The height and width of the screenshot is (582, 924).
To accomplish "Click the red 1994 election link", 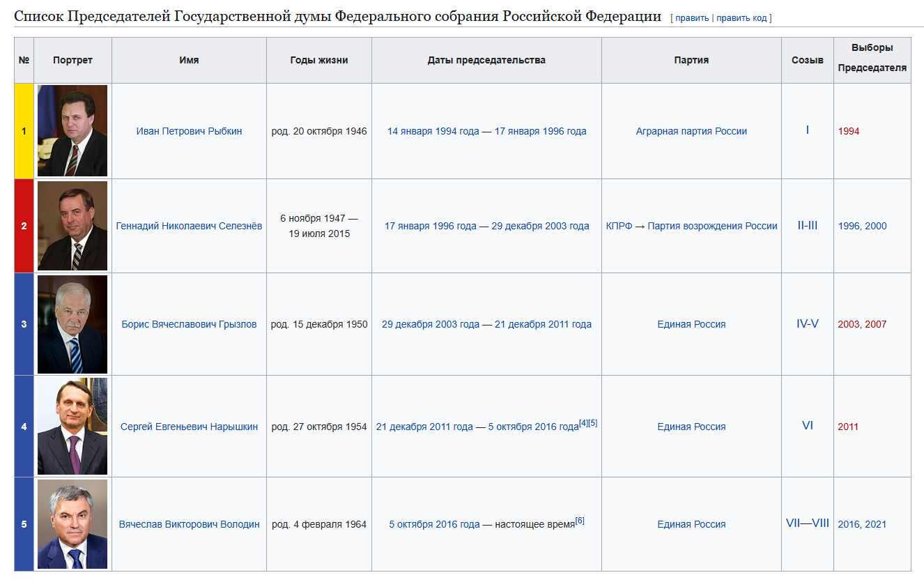I will (849, 131).
